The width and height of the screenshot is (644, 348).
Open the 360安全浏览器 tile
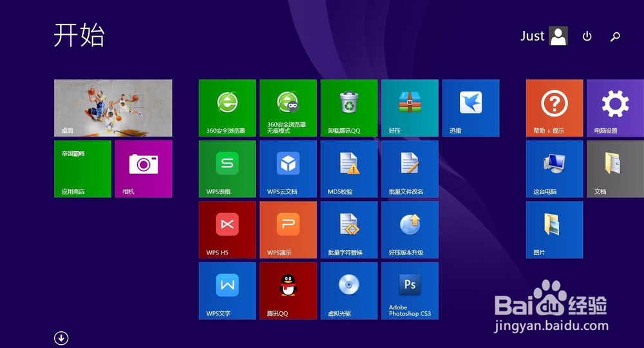click(227, 108)
